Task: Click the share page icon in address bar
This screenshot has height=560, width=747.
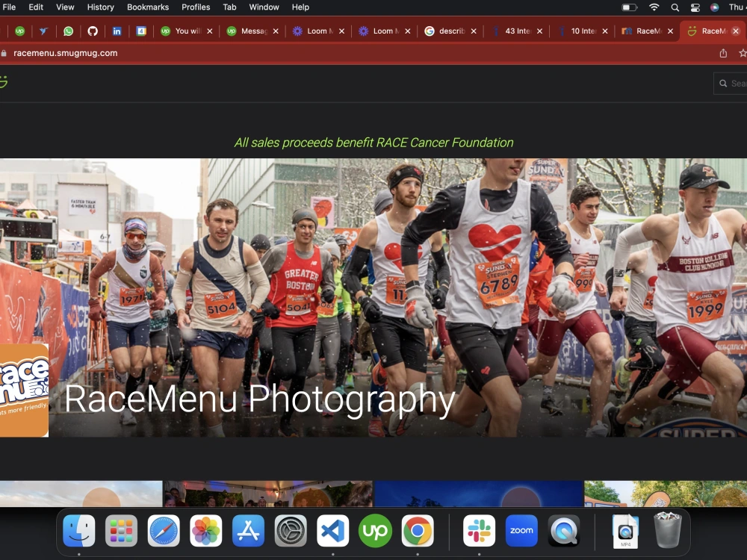Action: tap(723, 53)
